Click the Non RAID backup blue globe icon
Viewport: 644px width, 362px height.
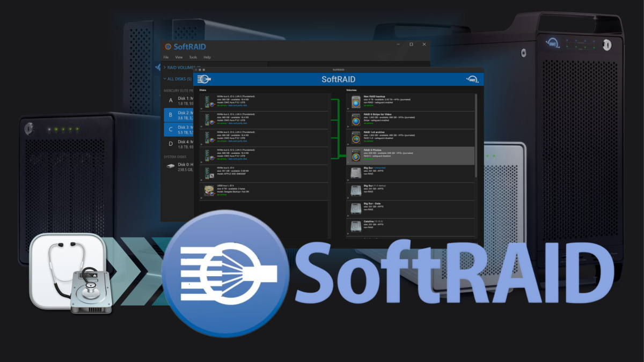coord(355,102)
